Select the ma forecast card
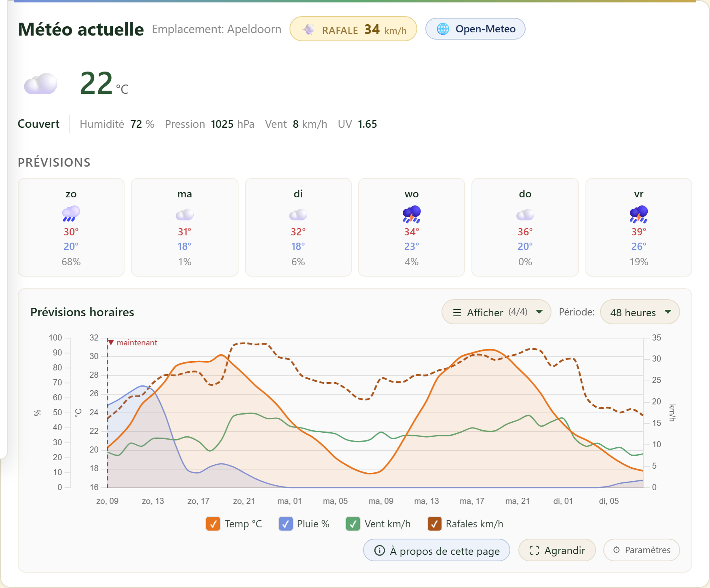710x588 pixels. [x=185, y=227]
